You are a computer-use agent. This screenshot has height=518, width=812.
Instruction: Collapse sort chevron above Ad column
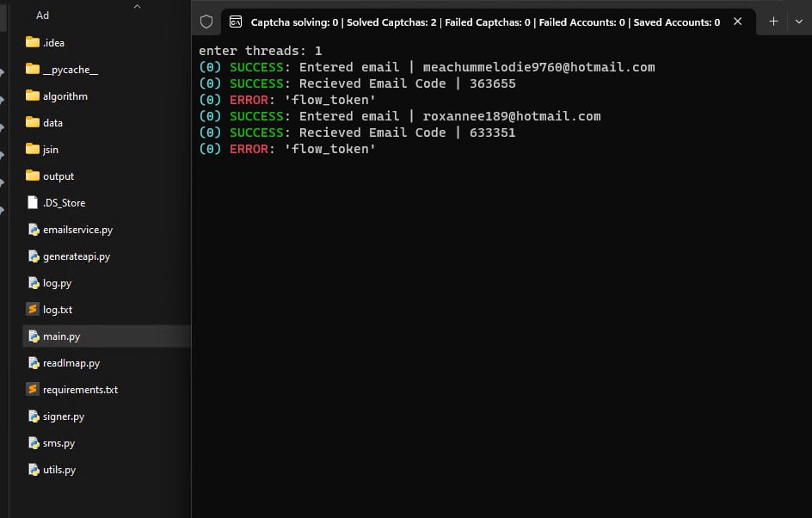point(138,7)
